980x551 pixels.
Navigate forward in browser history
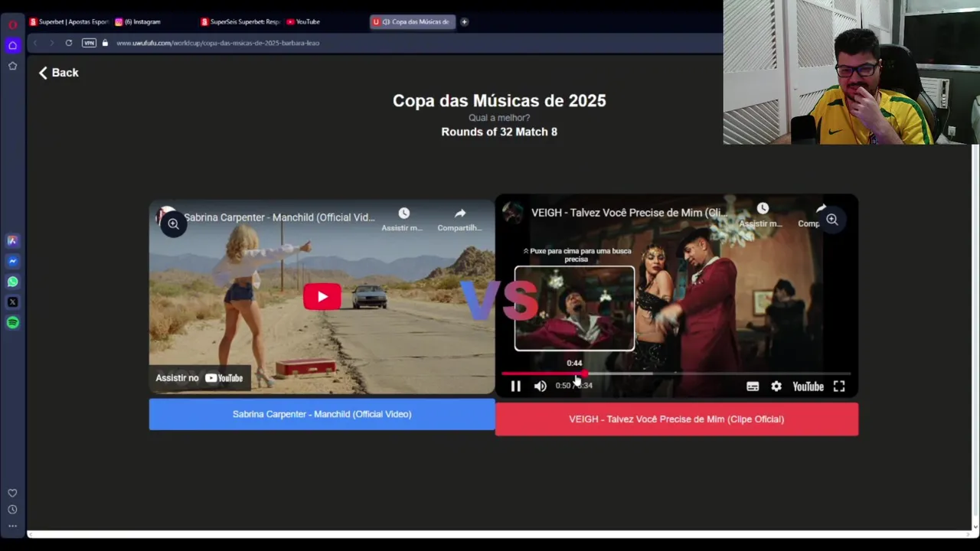[52, 43]
